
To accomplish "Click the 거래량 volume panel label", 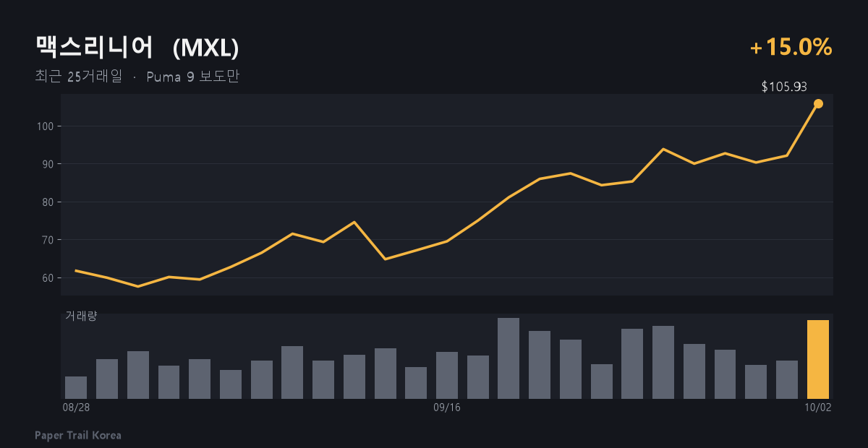I will tap(81, 316).
